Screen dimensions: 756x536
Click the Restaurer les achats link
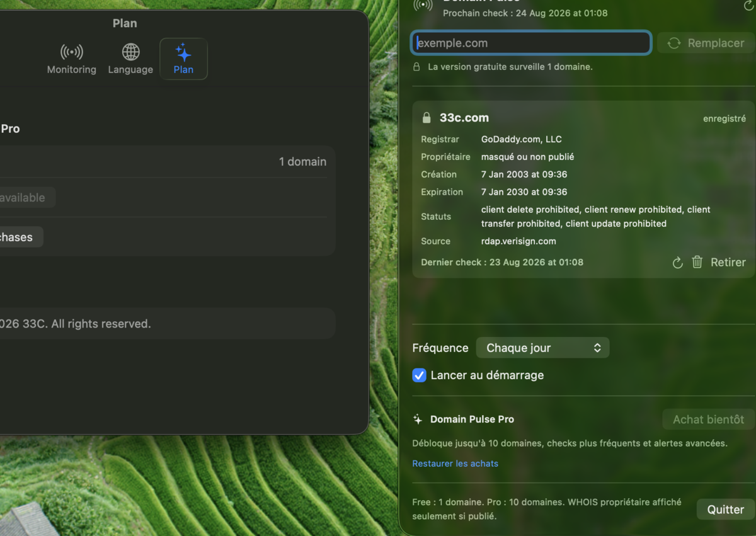pos(455,464)
